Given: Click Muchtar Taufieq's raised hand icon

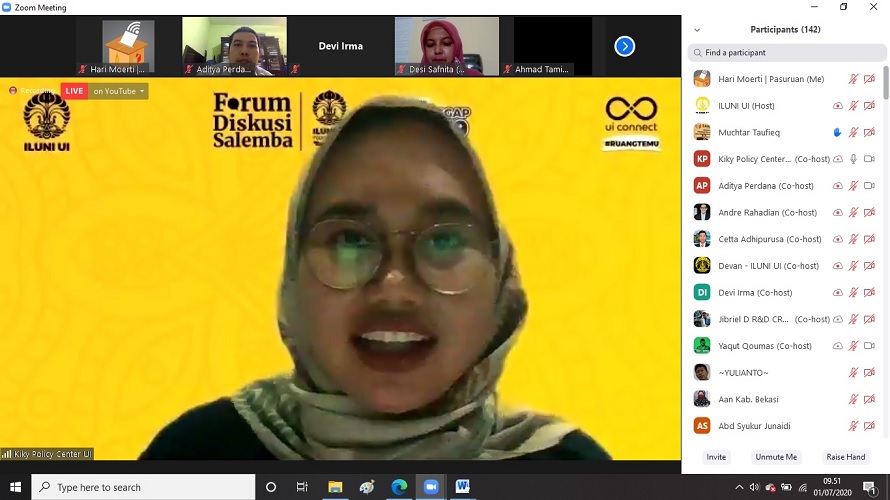Looking at the screenshot, I should point(838,132).
